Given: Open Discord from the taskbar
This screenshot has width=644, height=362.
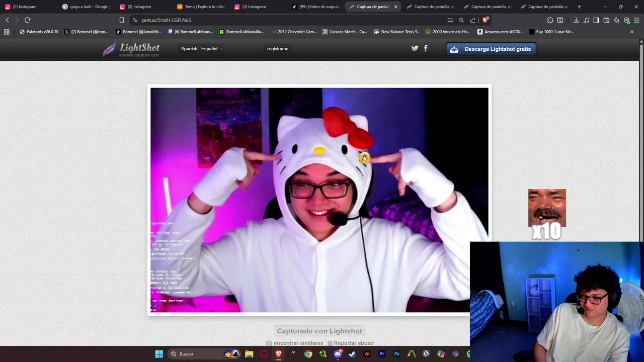Looking at the screenshot, I should coord(338,354).
